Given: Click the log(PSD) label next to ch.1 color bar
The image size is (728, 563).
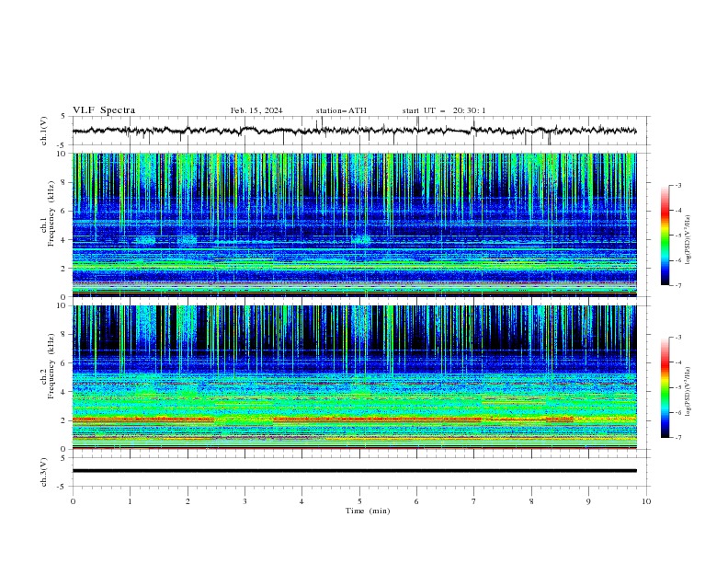Looking at the screenshot, I should click(x=688, y=240).
